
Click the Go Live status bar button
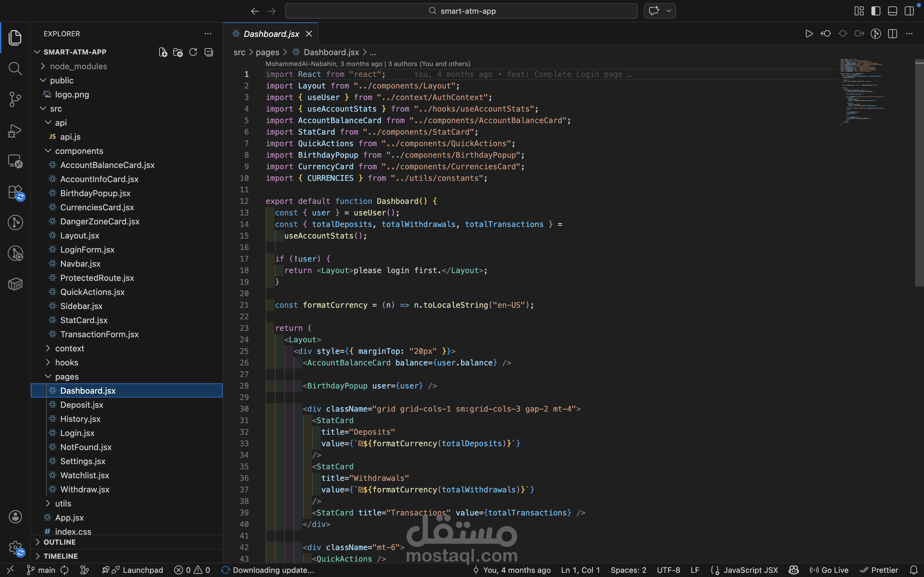829,570
